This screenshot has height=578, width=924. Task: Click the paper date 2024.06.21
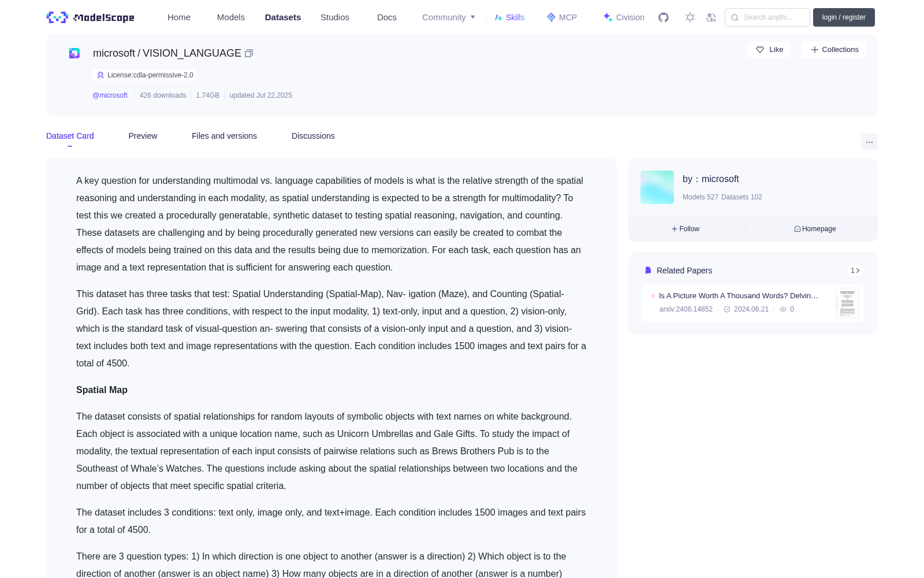(x=751, y=309)
